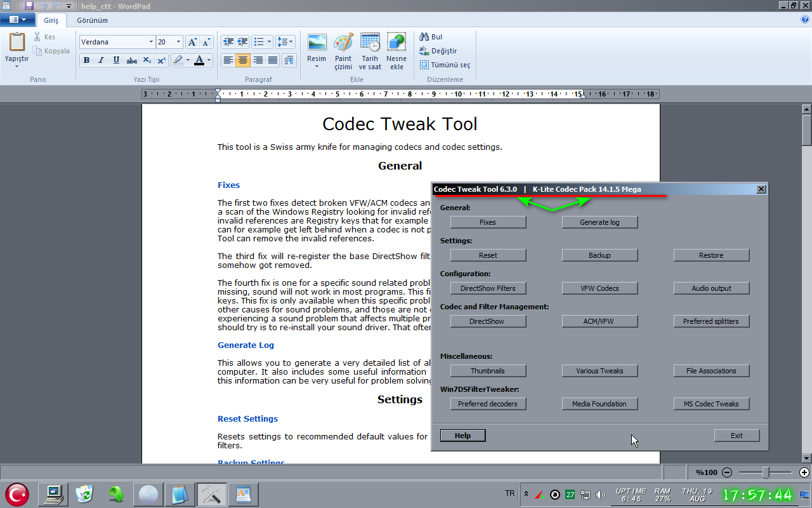Open the font color dropdown arrow
Image resolution: width=812 pixels, height=508 pixels.
[x=209, y=60]
